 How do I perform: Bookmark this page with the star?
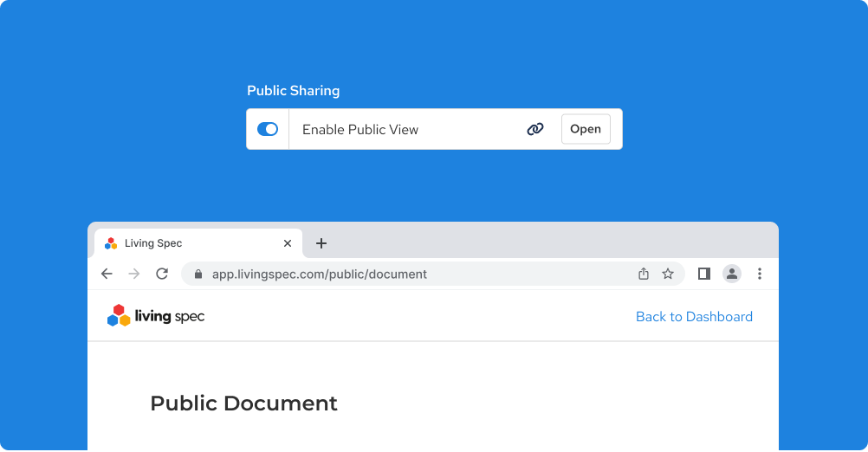tap(668, 274)
